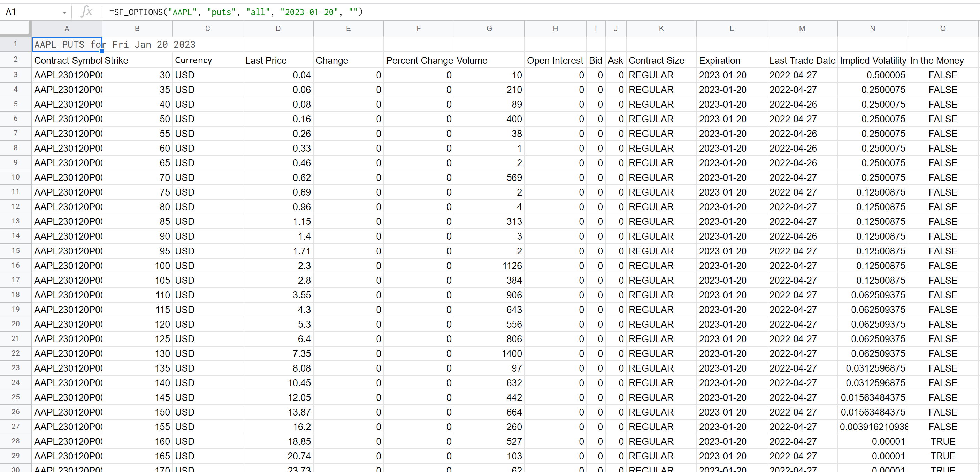Click the 'In the Money' header cell
This screenshot has width=980, height=472.
pos(943,60)
